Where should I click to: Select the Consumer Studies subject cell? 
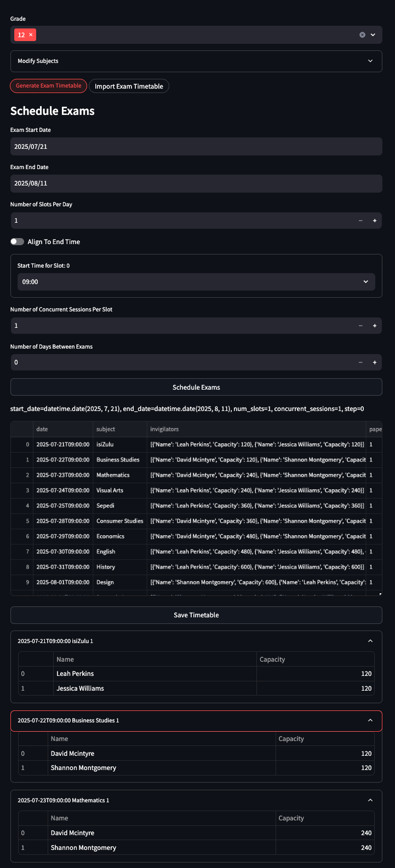(x=120, y=521)
